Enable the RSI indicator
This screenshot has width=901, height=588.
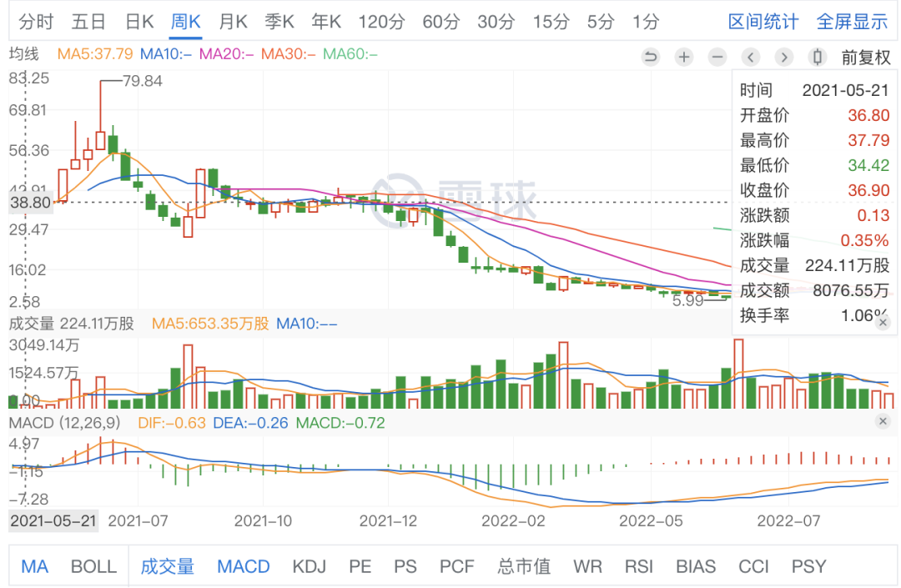click(639, 567)
